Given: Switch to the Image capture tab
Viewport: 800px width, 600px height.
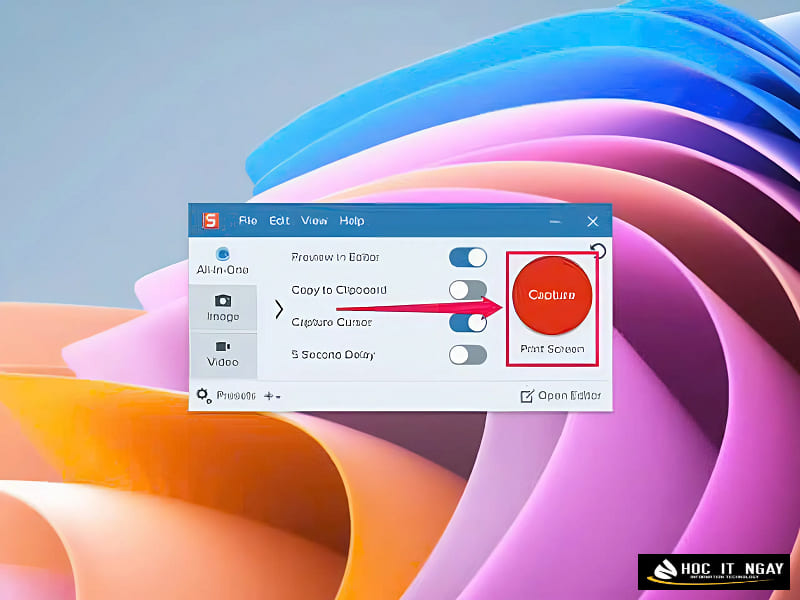Looking at the screenshot, I should click(223, 308).
